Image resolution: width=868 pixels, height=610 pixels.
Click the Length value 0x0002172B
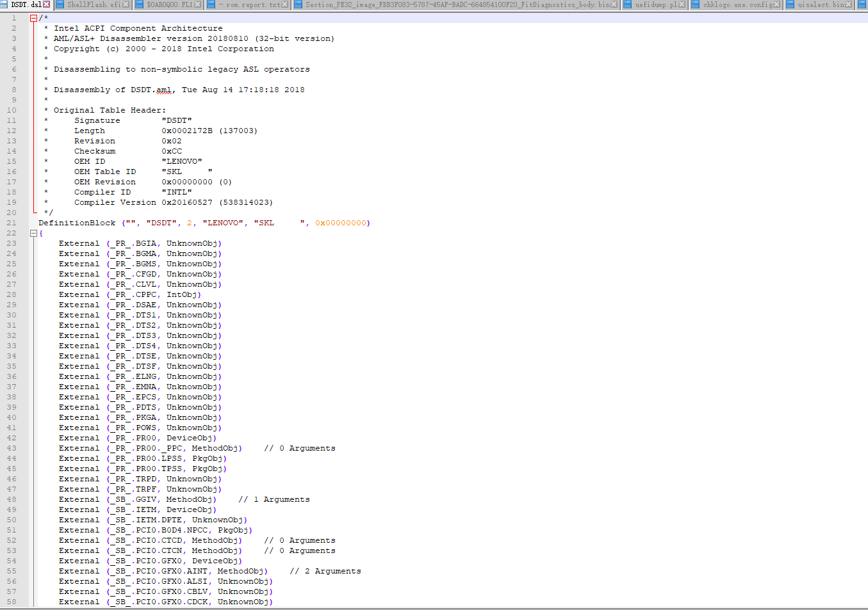pyautogui.click(x=187, y=131)
